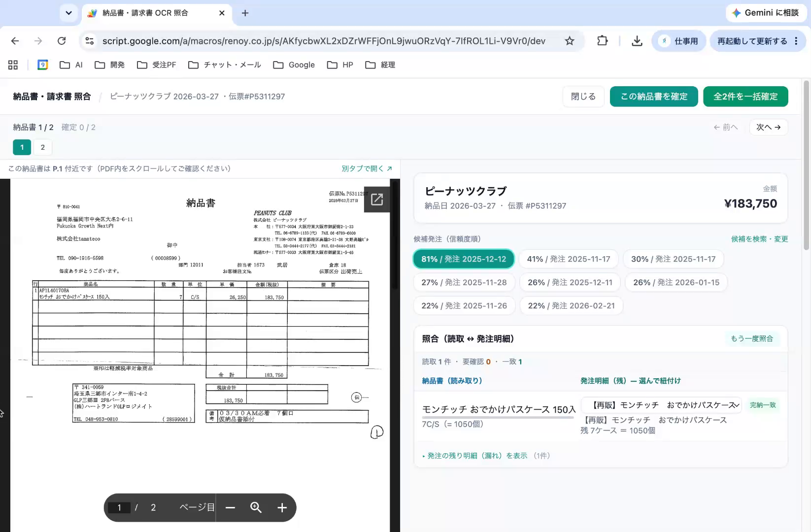This screenshot has height=532, width=811.
Task: Open the apps grid shortcut
Action: click(x=13, y=65)
